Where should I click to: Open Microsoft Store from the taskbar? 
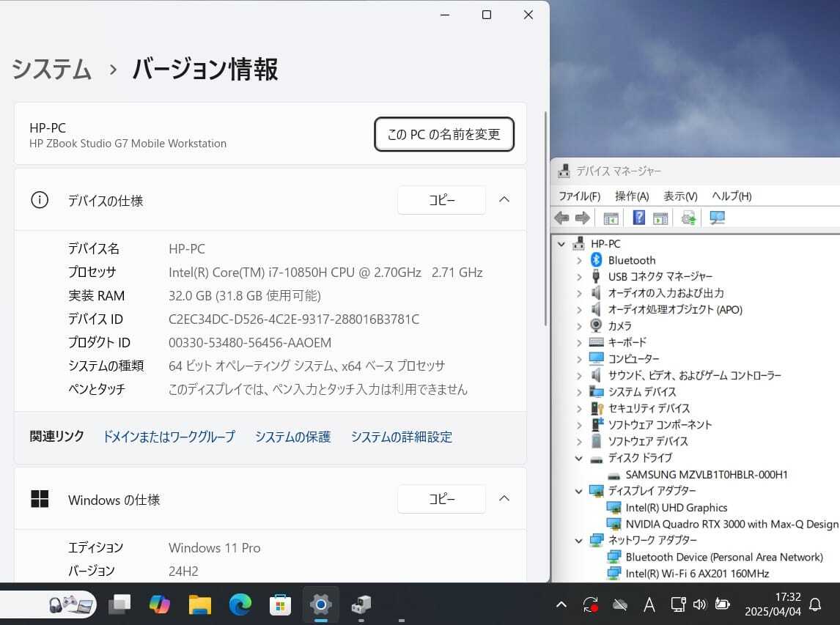(x=280, y=605)
